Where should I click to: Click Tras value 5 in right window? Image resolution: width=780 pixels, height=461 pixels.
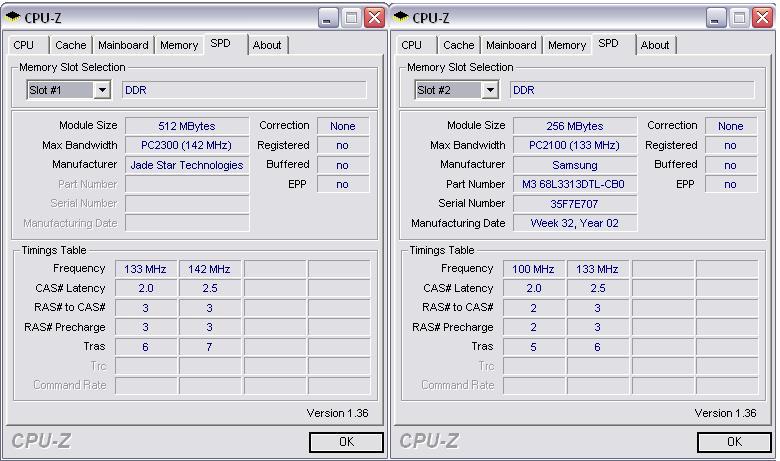coord(533,347)
